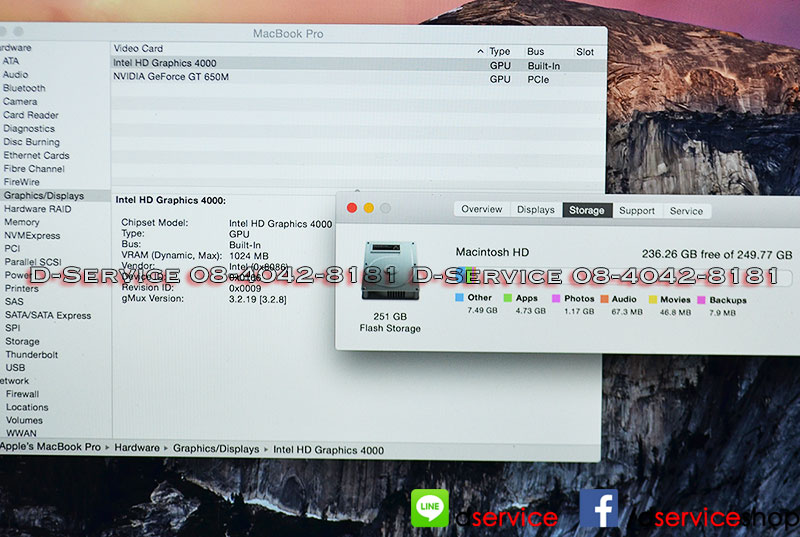800x537 pixels.
Task: Click the orange Audio storage swatch
Action: pos(605,299)
